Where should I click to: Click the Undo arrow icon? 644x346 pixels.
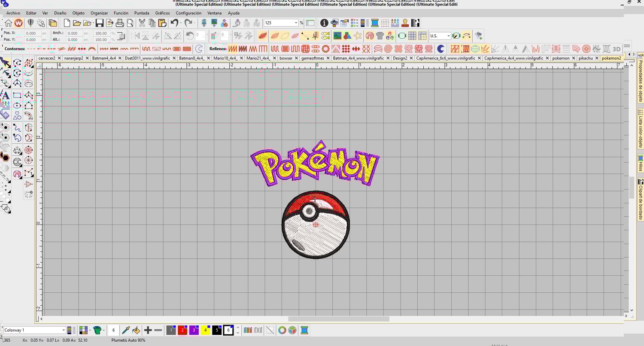174,23
